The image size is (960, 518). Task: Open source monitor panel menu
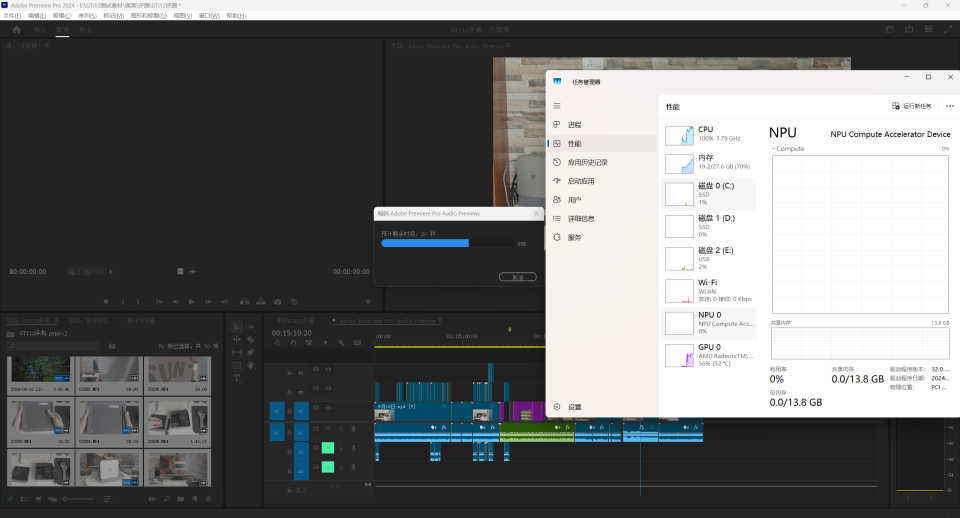coord(47,46)
